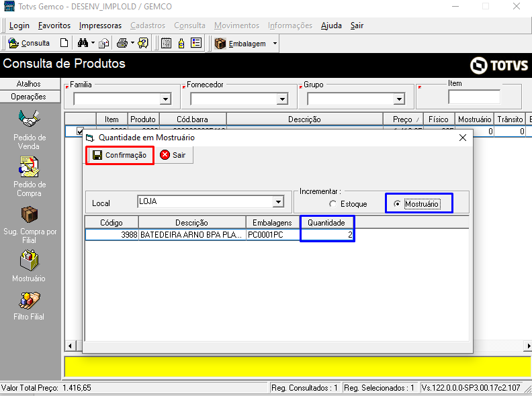Open Sug. Compra por Filial box icon
Image resolution: width=532 pixels, height=396 pixels.
tap(29, 215)
